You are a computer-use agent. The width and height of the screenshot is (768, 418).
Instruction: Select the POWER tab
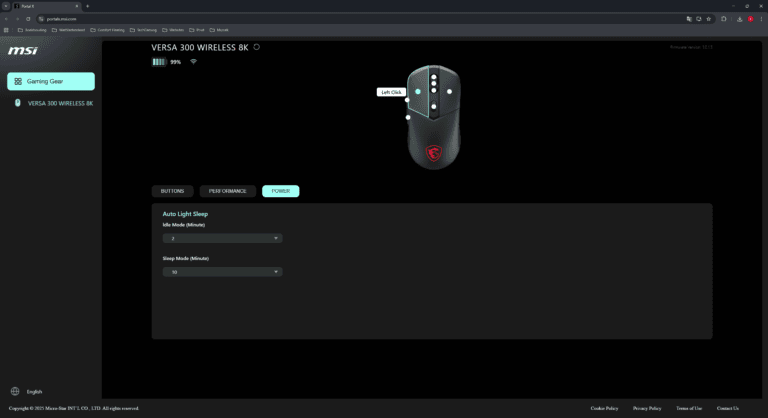tap(280, 191)
